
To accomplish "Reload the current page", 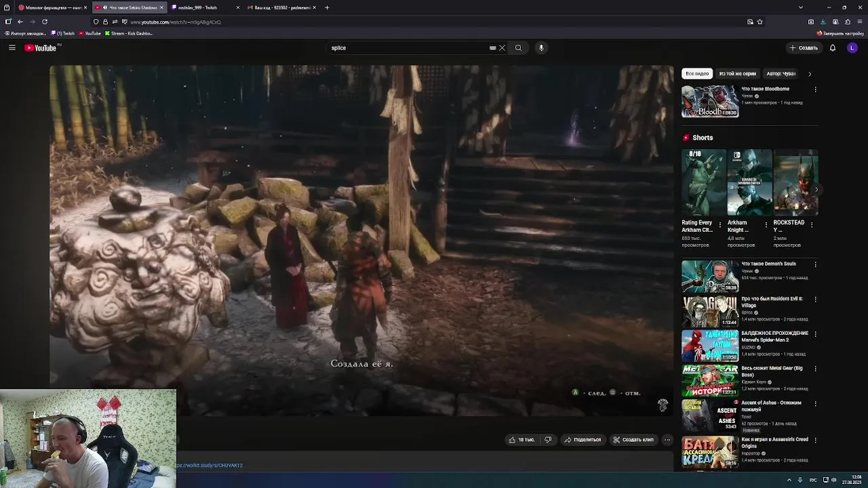I will [45, 22].
